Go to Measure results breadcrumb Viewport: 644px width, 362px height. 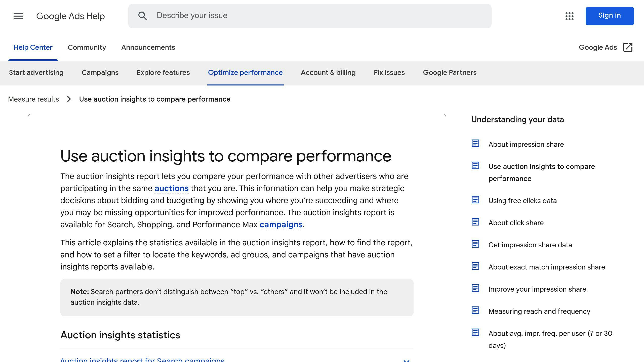33,99
